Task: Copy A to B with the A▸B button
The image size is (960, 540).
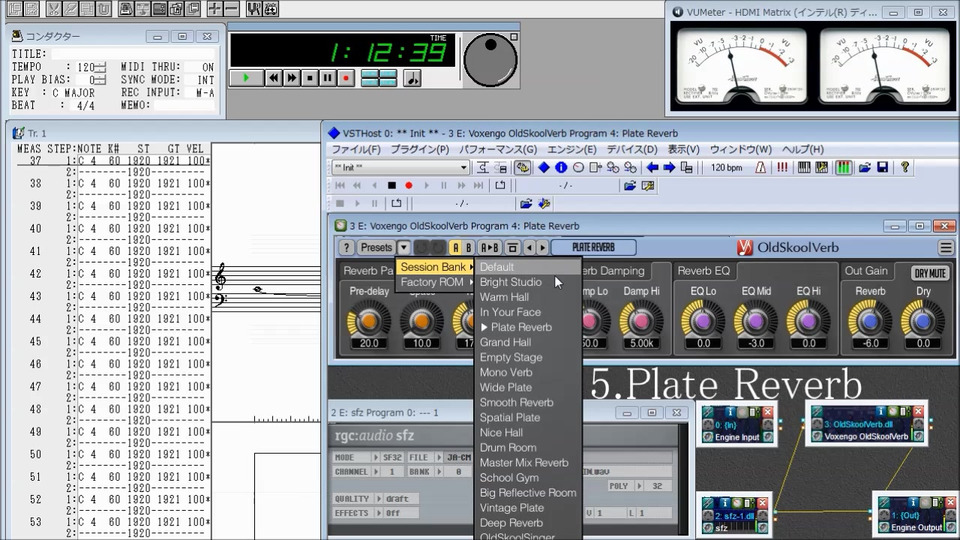Action: tap(489, 247)
